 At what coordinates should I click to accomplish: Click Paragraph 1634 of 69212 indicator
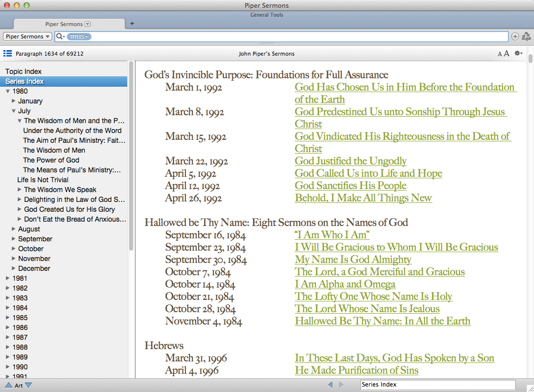49,54
